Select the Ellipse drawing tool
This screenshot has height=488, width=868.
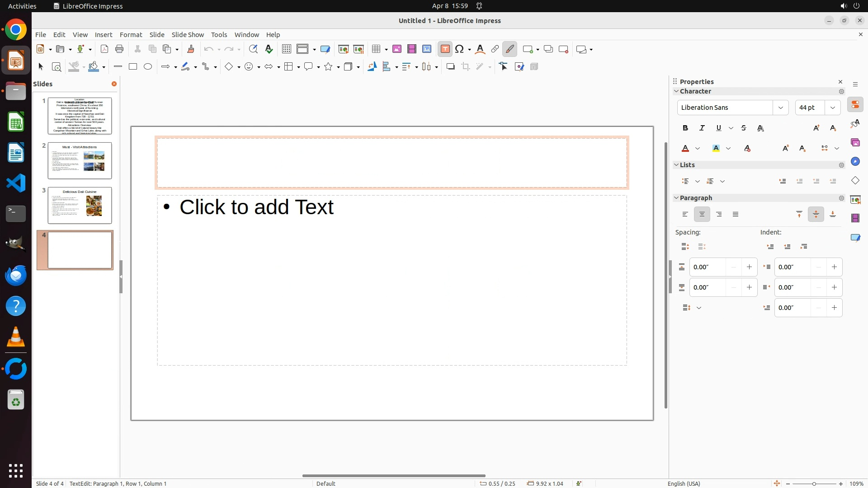[148, 67]
